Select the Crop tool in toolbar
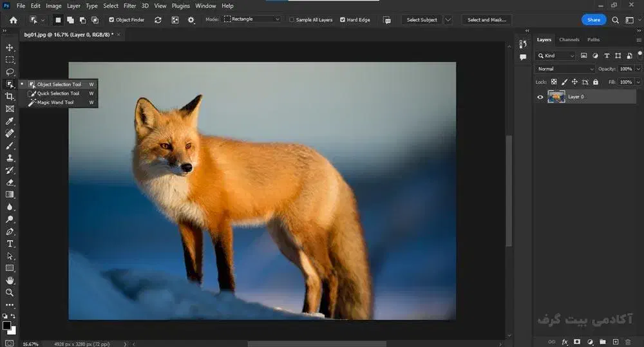 click(x=10, y=97)
